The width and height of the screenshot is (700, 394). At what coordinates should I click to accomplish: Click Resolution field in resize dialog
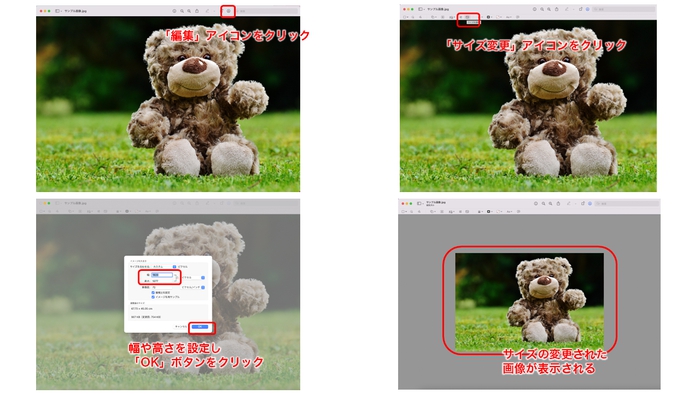pyautogui.click(x=162, y=287)
